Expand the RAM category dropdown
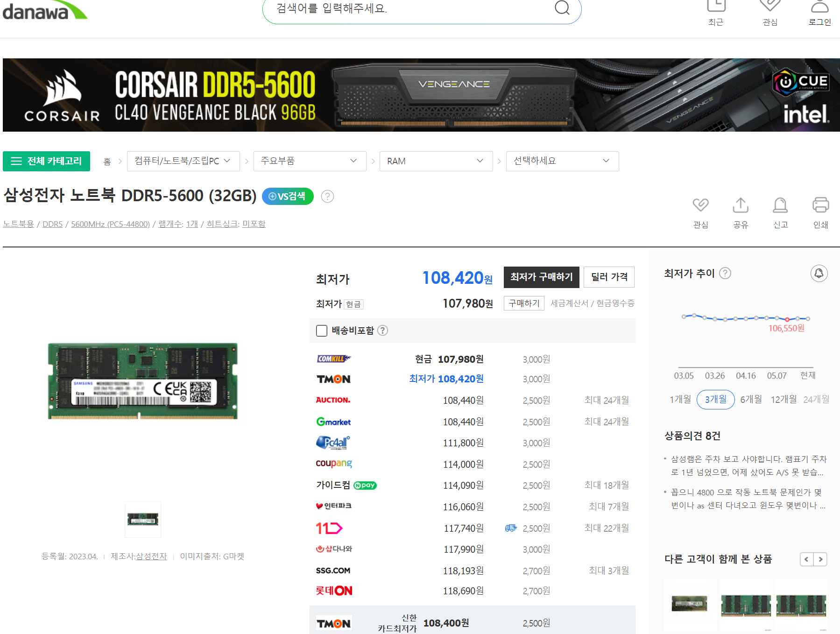The image size is (840, 634). (436, 161)
